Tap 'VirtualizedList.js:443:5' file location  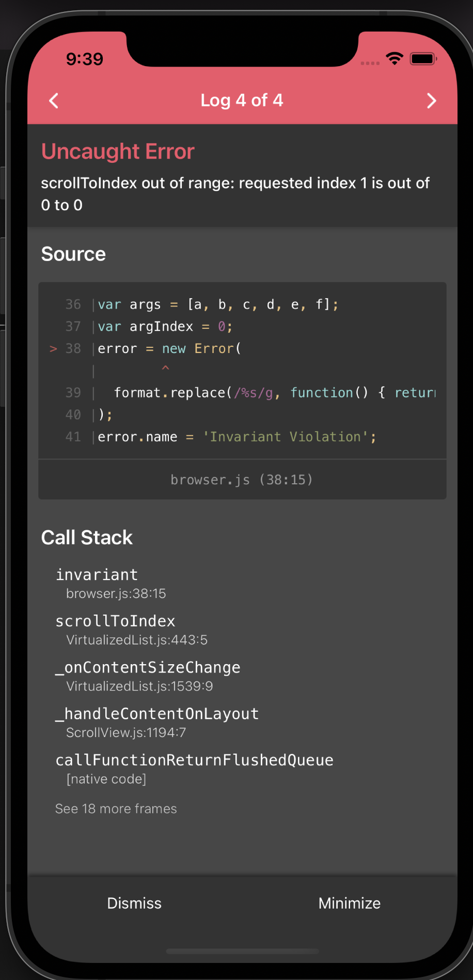click(x=137, y=640)
